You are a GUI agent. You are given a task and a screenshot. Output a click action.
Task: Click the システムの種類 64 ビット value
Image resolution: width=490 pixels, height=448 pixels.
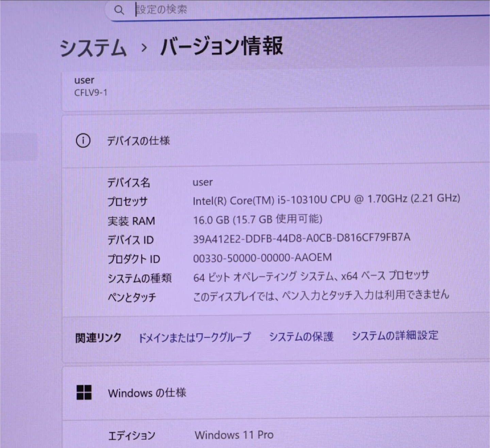(x=311, y=277)
